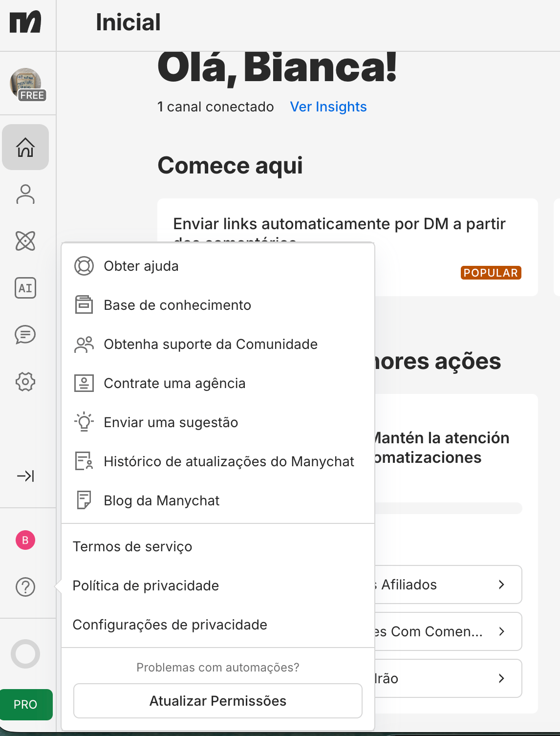Open the Settings gear icon

tap(25, 382)
